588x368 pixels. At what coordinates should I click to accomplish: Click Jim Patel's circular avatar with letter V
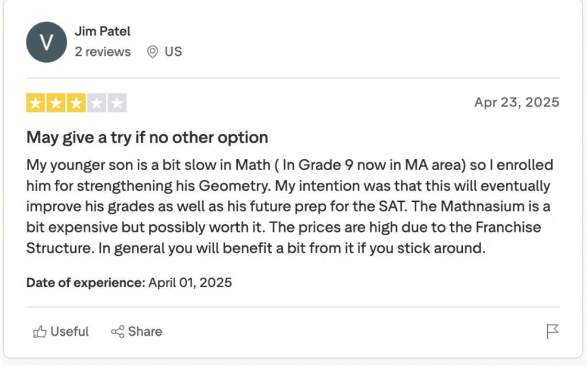[x=47, y=42]
